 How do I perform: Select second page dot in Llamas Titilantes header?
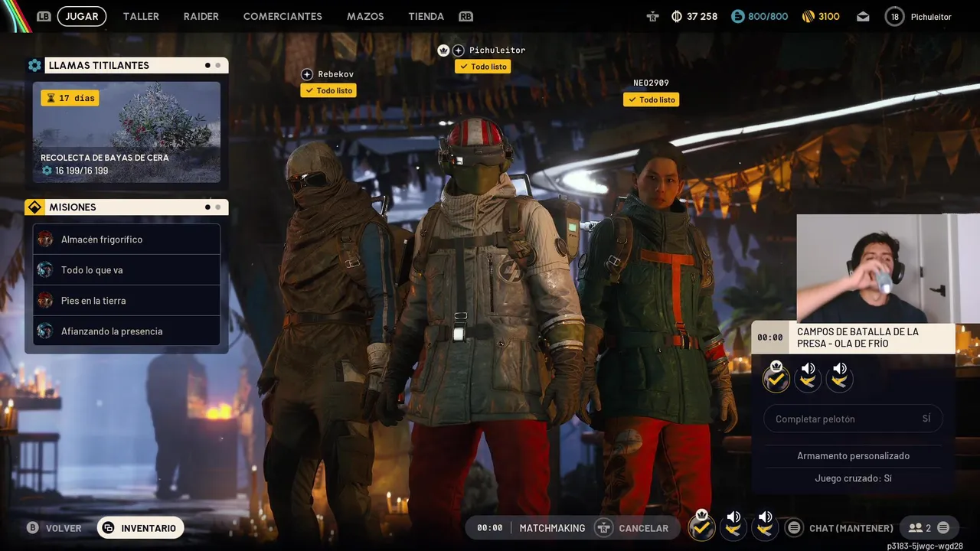pos(218,66)
